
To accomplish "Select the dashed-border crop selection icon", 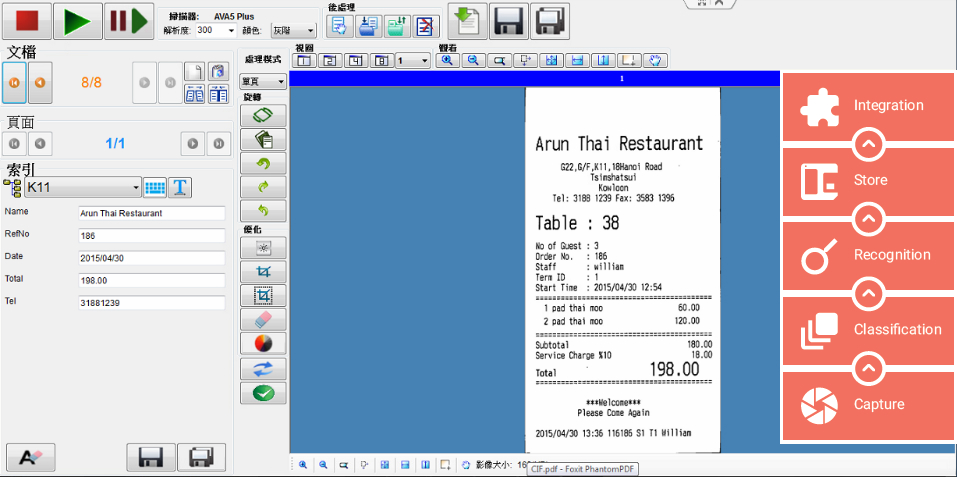I will coord(263,295).
